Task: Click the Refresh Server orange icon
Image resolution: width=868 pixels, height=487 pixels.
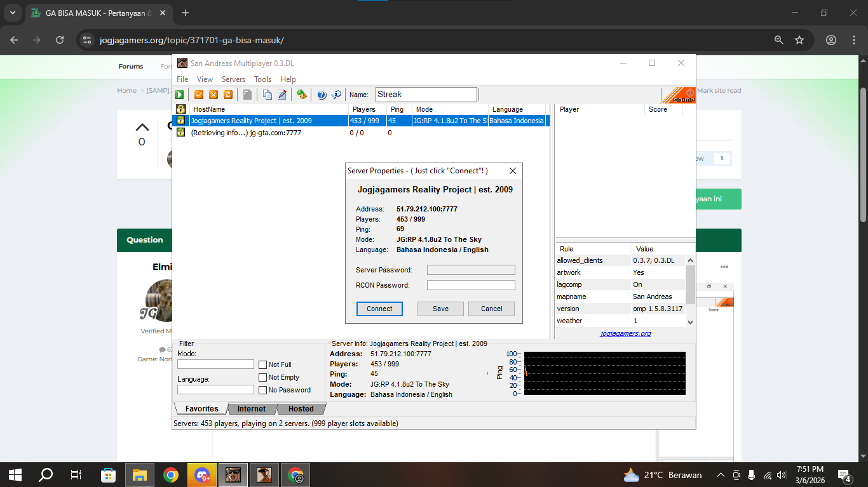Action: (228, 95)
